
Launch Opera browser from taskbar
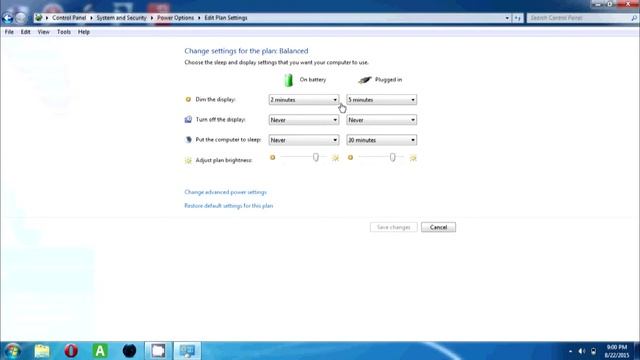click(71, 351)
